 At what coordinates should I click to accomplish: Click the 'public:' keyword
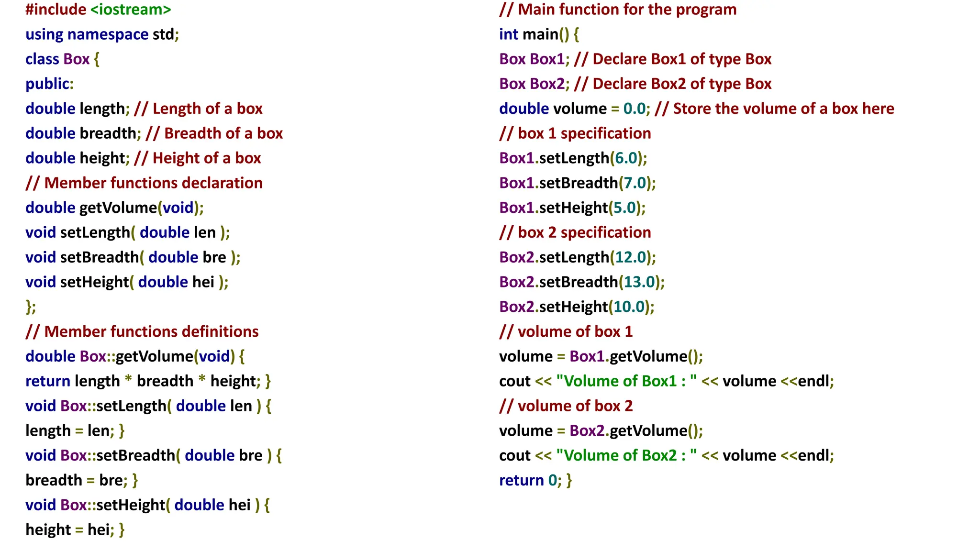coord(49,84)
